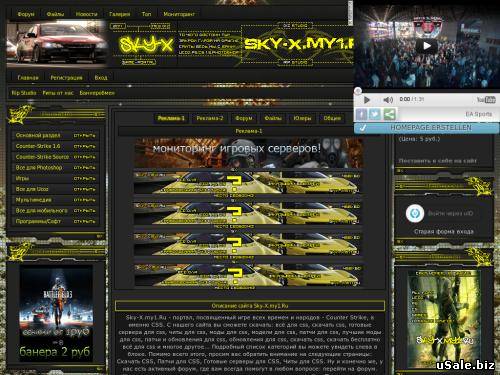
Task: Click the large play button on video
Action: [x=426, y=46]
